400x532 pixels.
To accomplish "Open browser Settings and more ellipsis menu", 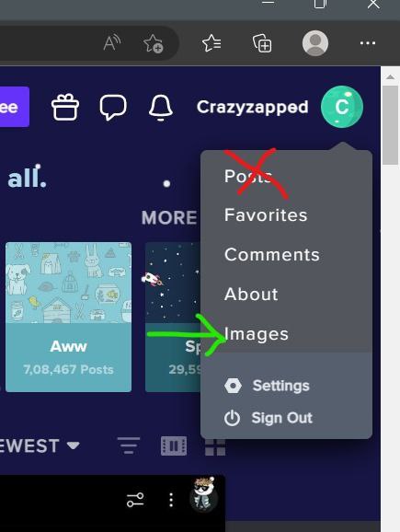I will click(x=368, y=43).
